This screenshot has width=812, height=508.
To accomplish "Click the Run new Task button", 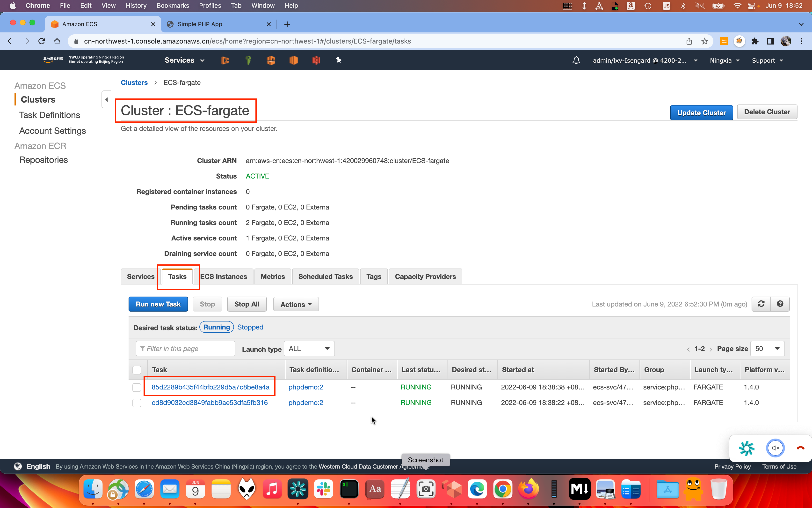I will click(x=158, y=304).
